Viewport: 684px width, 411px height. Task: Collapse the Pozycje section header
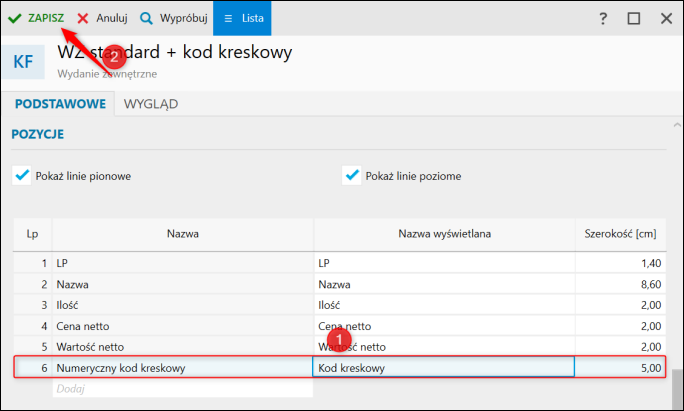click(38, 133)
